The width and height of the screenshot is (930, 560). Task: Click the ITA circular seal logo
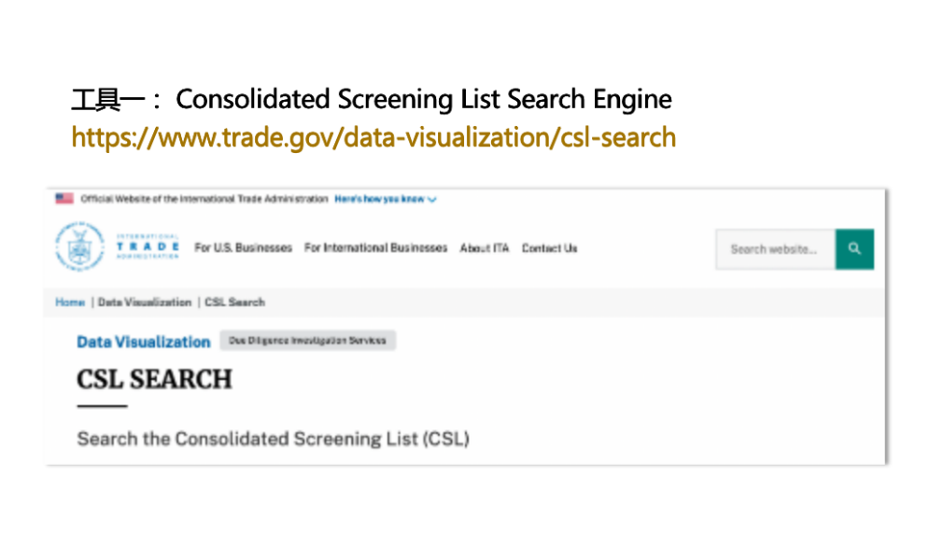pos(79,247)
